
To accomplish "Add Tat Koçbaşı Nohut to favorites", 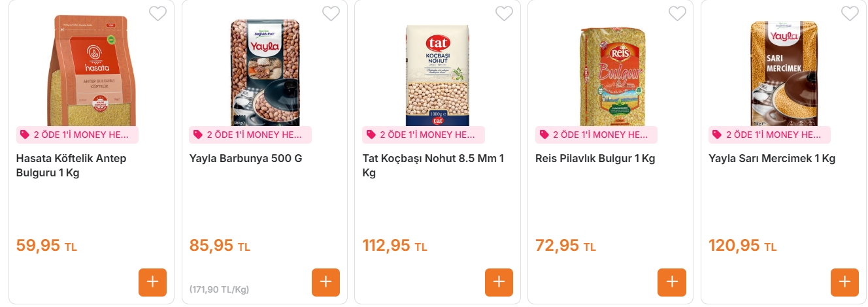I will pos(504,13).
